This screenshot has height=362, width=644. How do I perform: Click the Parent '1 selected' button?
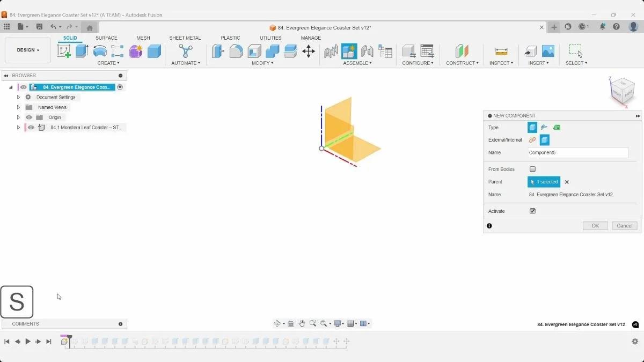pyautogui.click(x=544, y=182)
